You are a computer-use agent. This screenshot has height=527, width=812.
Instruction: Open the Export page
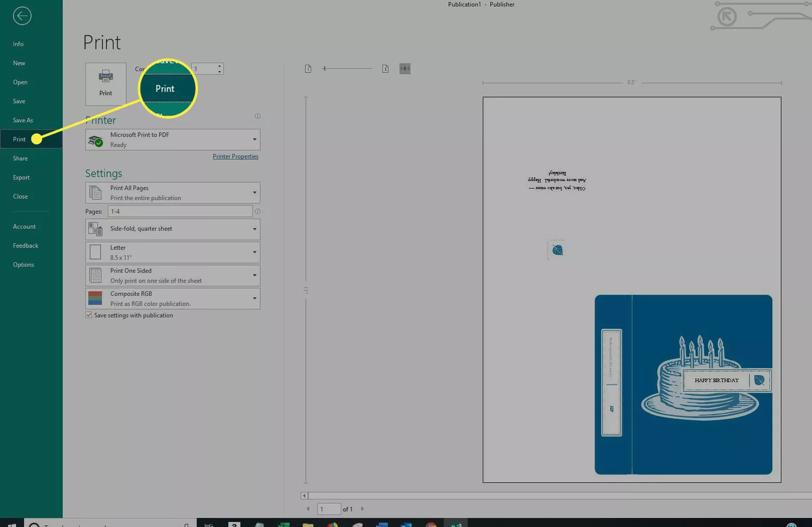pos(21,177)
